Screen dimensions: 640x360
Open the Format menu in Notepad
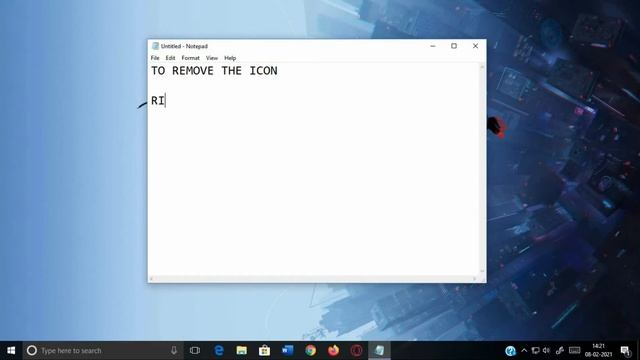(191, 58)
